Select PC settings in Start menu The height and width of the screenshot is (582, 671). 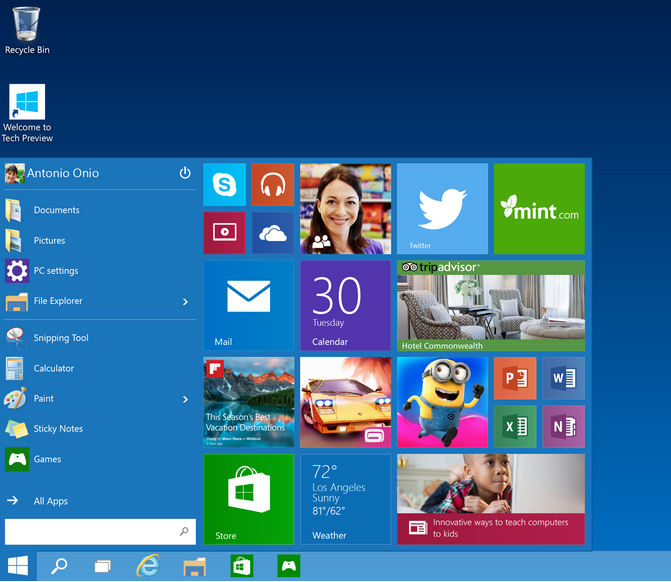(55, 271)
